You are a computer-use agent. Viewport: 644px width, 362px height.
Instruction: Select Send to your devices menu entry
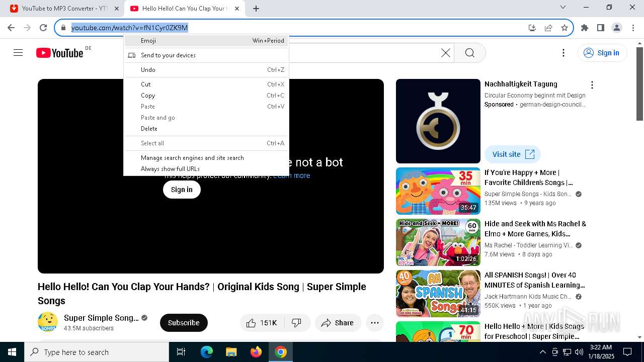coord(206,55)
